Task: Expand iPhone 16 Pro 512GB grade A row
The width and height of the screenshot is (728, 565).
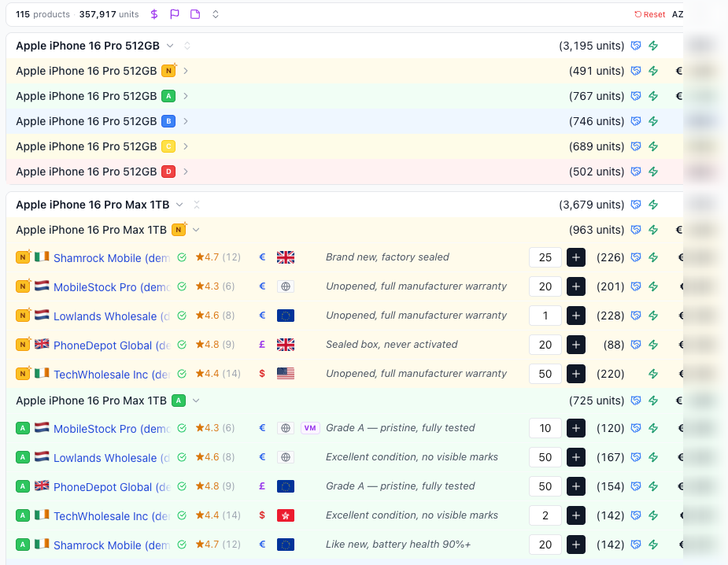Action: point(186,96)
